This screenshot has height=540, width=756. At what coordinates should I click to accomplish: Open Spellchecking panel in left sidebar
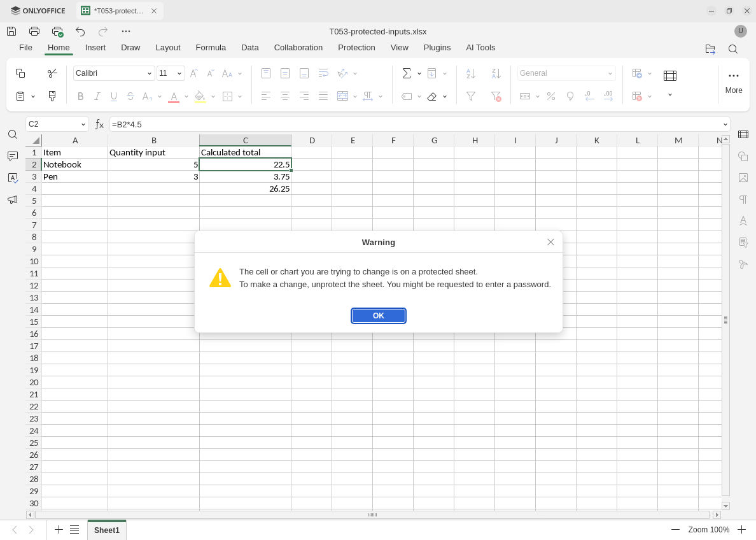pos(13,178)
